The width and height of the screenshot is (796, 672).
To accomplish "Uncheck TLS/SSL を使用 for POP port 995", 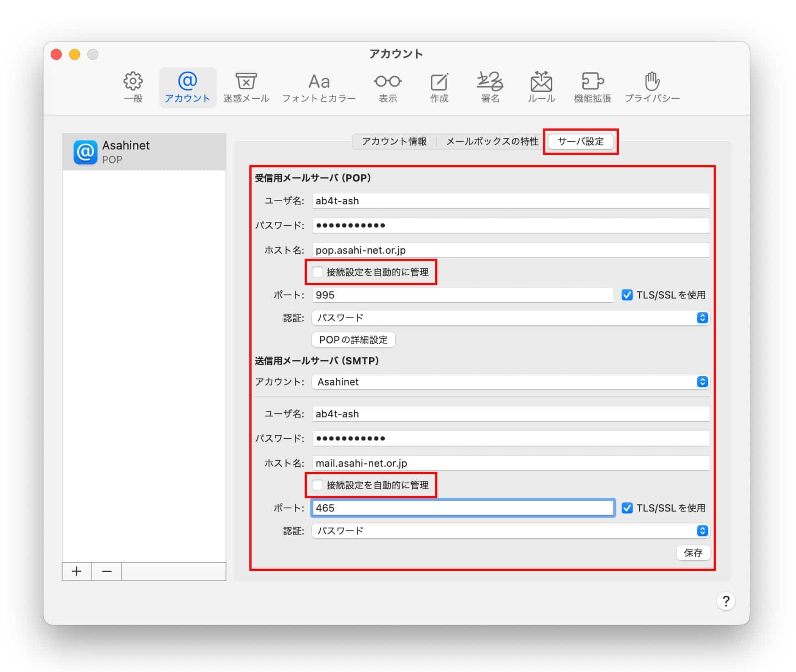I will tap(627, 295).
